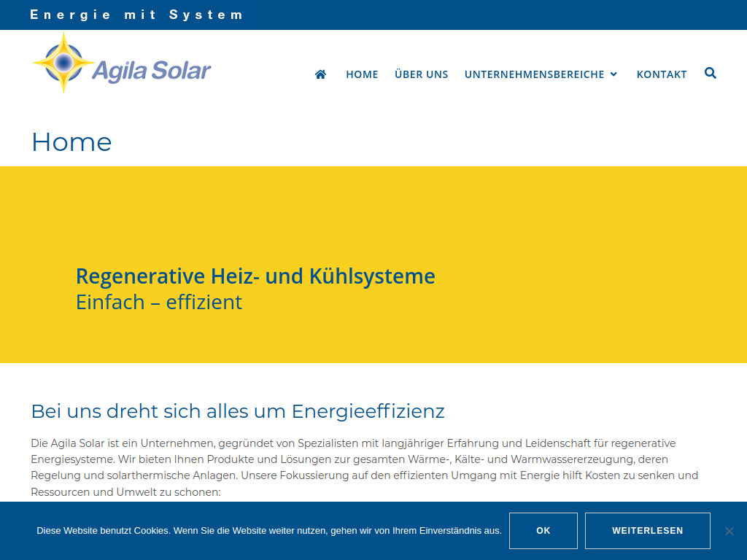747x560 pixels.
Task: Navigate to the KONTAKT page
Action: [x=662, y=74]
